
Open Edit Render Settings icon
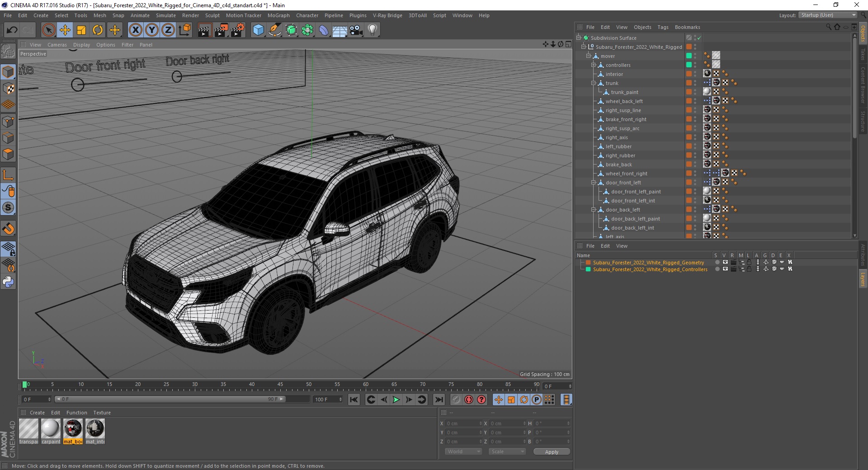coord(237,30)
